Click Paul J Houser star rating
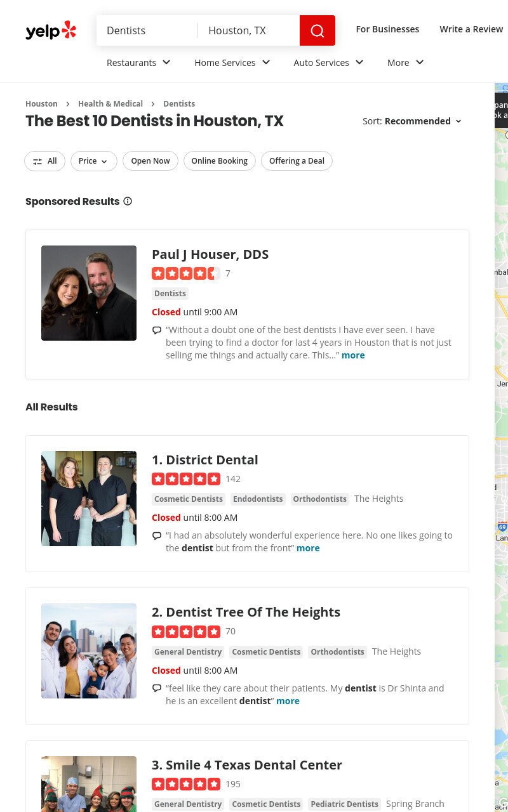The image size is (508, 812). (186, 273)
